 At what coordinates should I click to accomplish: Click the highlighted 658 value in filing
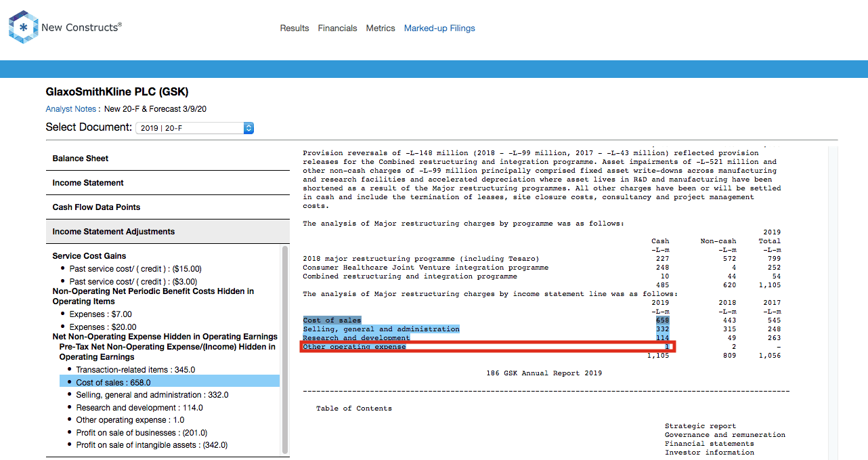662,320
